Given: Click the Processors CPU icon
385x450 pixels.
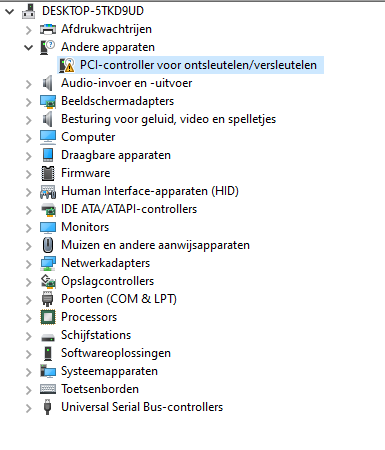Looking at the screenshot, I should (x=48, y=317).
